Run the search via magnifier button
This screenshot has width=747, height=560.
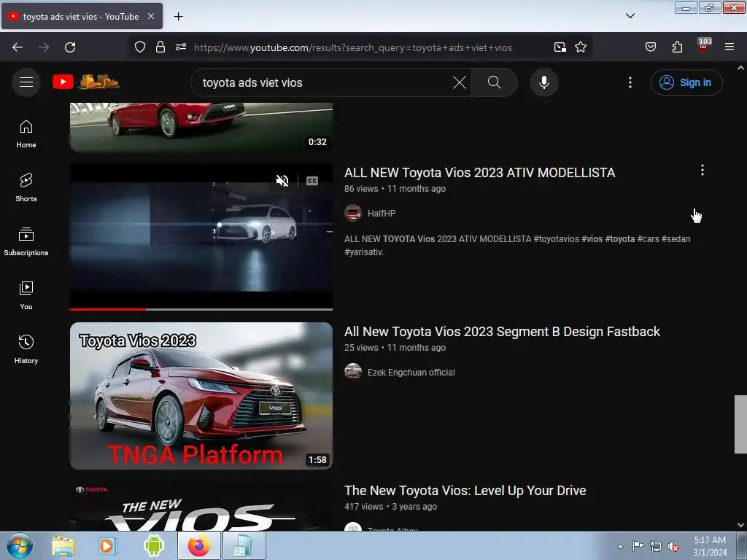coord(494,82)
